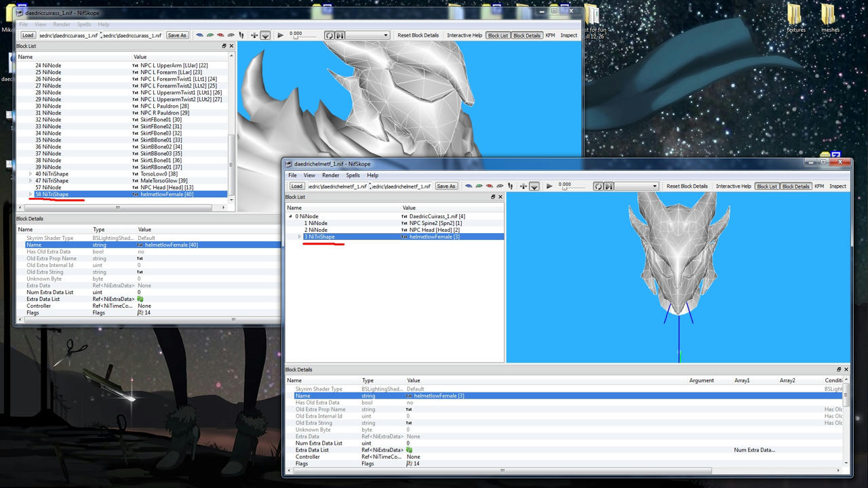Click the red view icon in daedriccuirass toolbar
868x488 pixels.
[220, 35]
